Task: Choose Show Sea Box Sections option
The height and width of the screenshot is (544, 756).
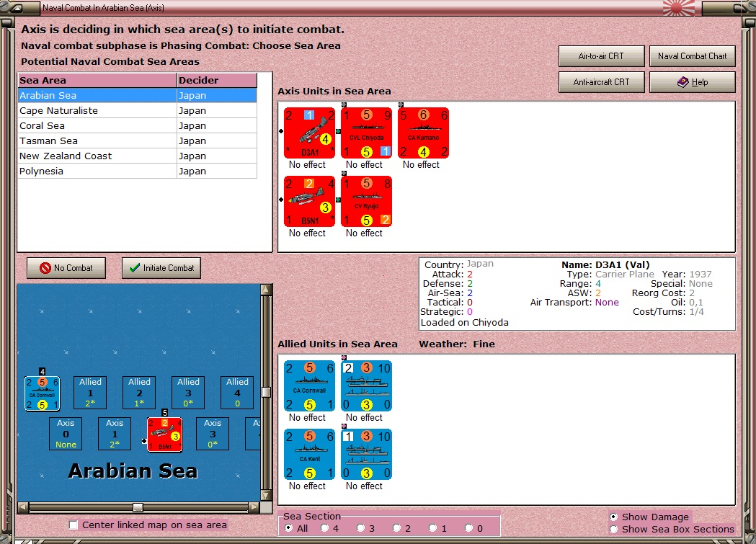Action: tap(613, 529)
